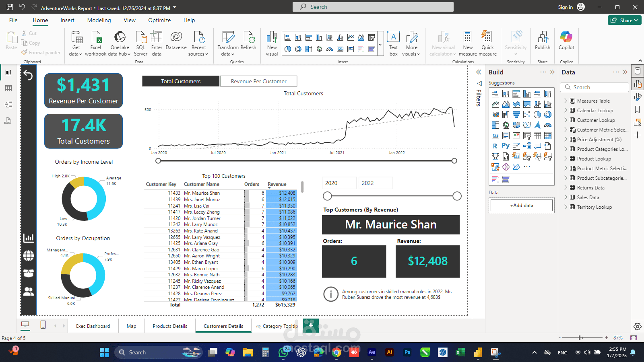Select Total Customers metric button
Screen dimensions: 644x362
pos(181,81)
